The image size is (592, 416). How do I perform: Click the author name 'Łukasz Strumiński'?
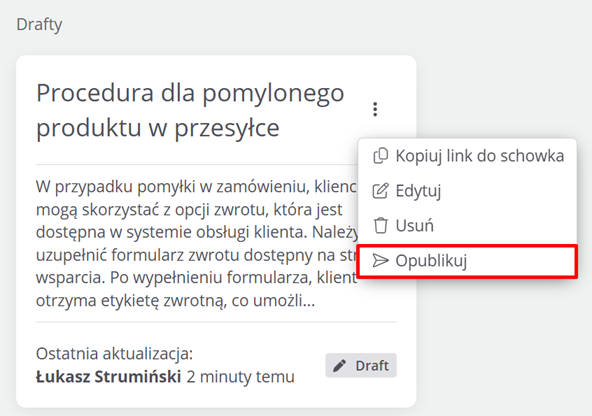tap(108, 376)
